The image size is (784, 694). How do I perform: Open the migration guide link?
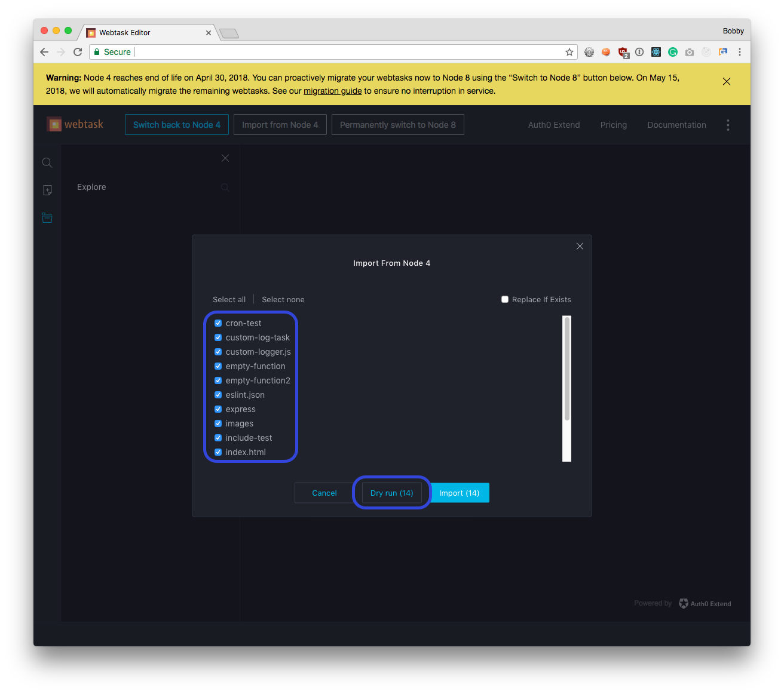(333, 91)
